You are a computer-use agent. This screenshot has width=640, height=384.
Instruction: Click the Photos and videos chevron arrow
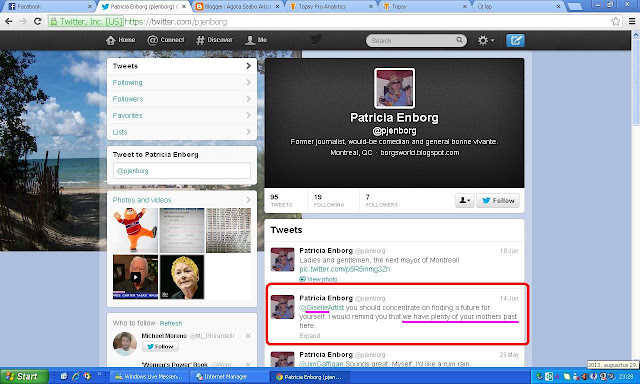click(x=248, y=200)
